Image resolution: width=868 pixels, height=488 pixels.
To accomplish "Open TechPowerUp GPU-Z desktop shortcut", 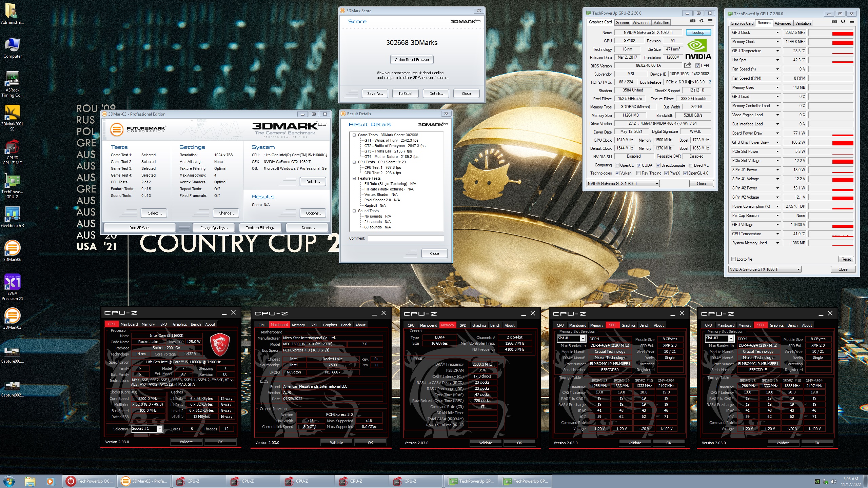I will click(12, 186).
